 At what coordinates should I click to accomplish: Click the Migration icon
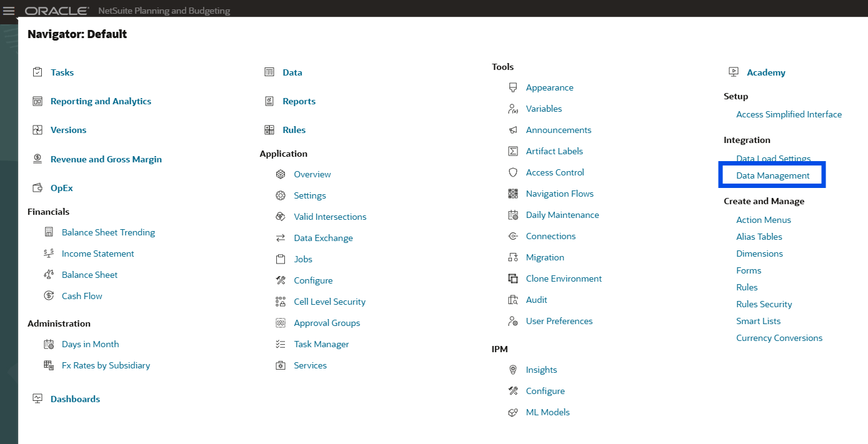coord(513,257)
